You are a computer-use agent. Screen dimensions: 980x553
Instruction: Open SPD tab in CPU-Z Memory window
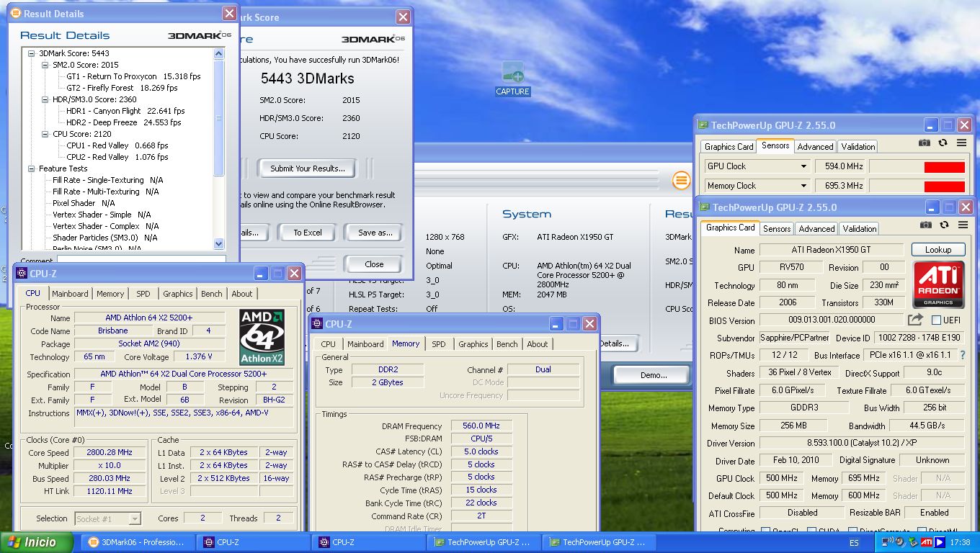click(439, 344)
